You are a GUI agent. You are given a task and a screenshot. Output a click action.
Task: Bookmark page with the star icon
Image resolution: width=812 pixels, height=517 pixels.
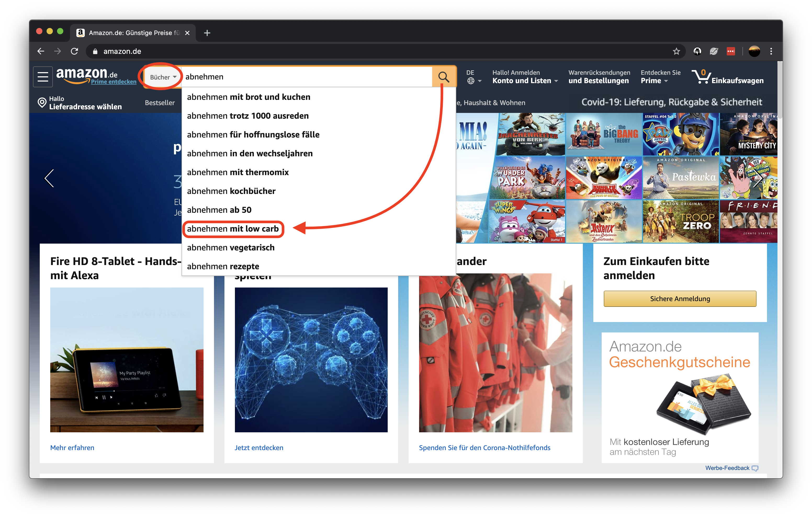676,51
